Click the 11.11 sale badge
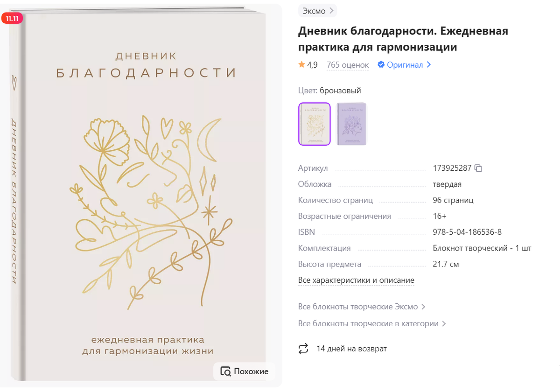Image resolution: width=560 pixels, height=392 pixels. click(12, 19)
